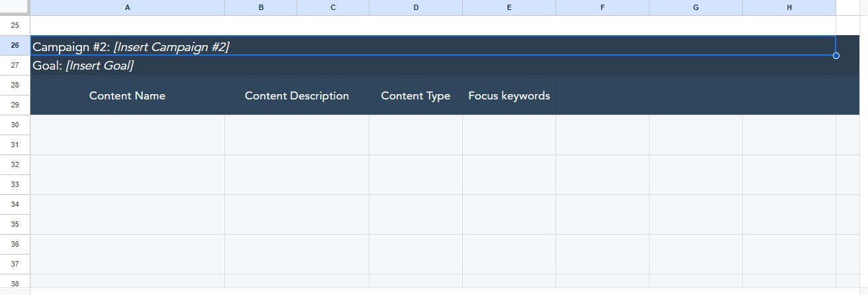Screen dimensions: 868x295
Task: Click empty cell in row 25
Action: [433, 25]
